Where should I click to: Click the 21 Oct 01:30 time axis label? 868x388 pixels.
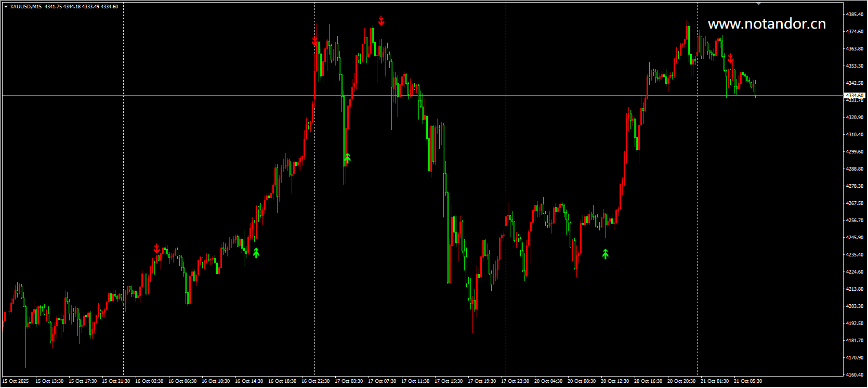tap(715, 381)
